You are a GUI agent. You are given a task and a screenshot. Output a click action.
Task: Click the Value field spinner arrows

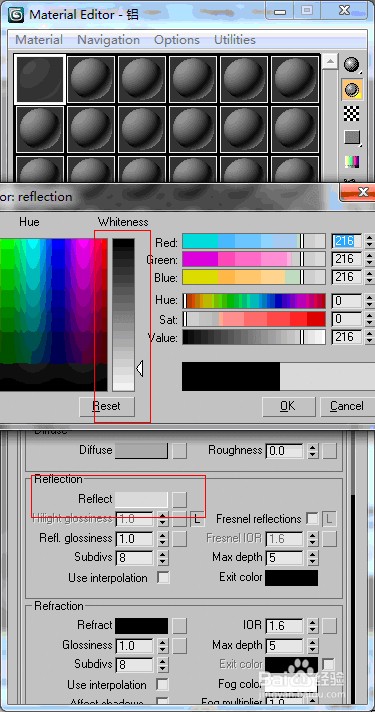(369, 337)
